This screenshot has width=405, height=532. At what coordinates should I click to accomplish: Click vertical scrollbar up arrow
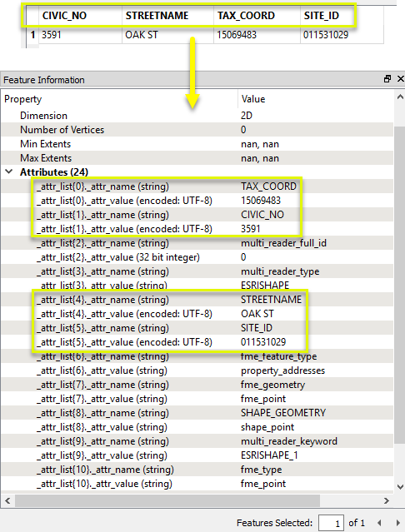point(400,97)
